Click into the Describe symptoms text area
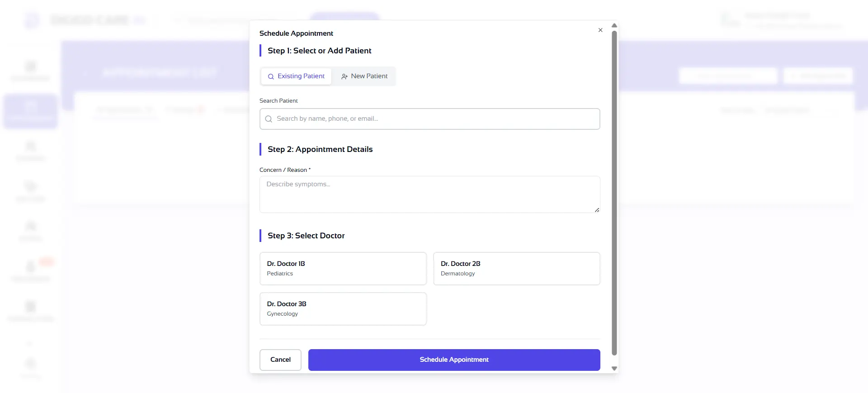 429,194
